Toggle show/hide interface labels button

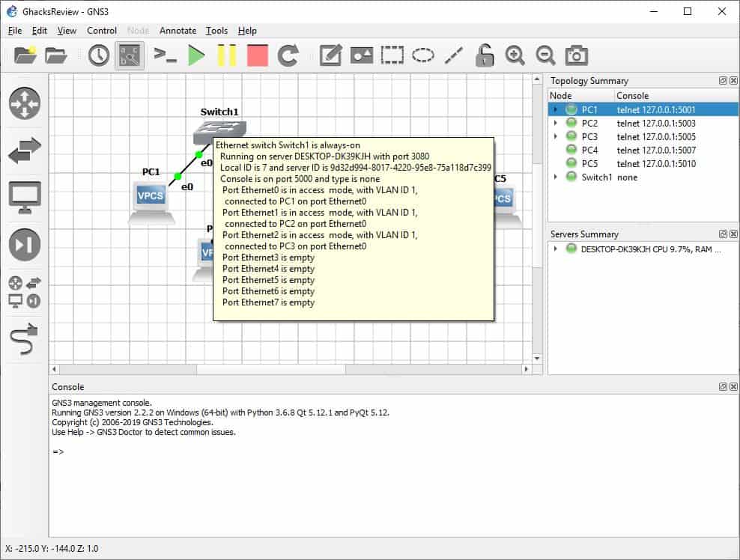130,55
